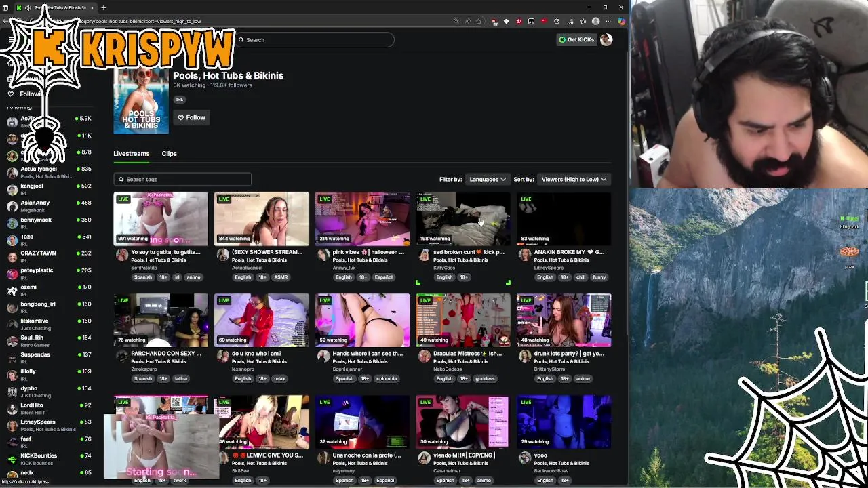Click lilskamlive avatar in sidebar
868x488 pixels.
click(x=12, y=324)
